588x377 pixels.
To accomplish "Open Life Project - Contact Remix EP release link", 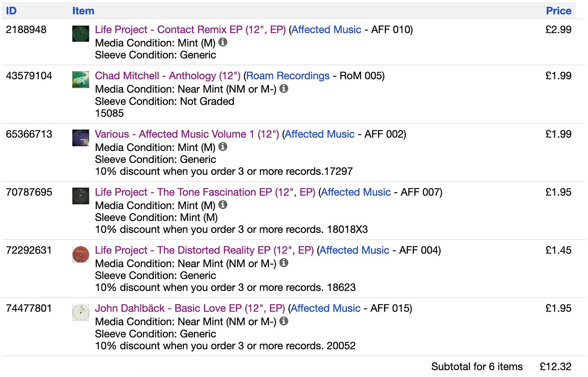I will 190,30.
